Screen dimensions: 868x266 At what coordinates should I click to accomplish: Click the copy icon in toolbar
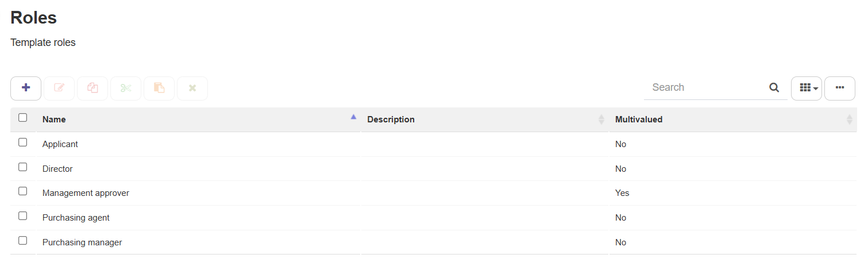(x=92, y=88)
